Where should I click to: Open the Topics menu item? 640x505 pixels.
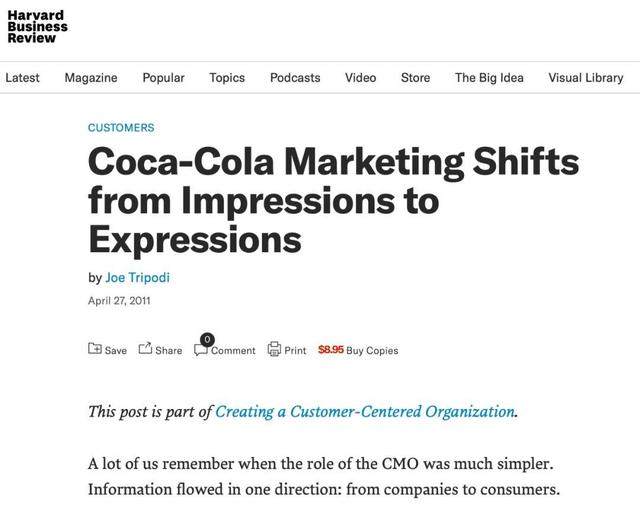[x=227, y=78]
